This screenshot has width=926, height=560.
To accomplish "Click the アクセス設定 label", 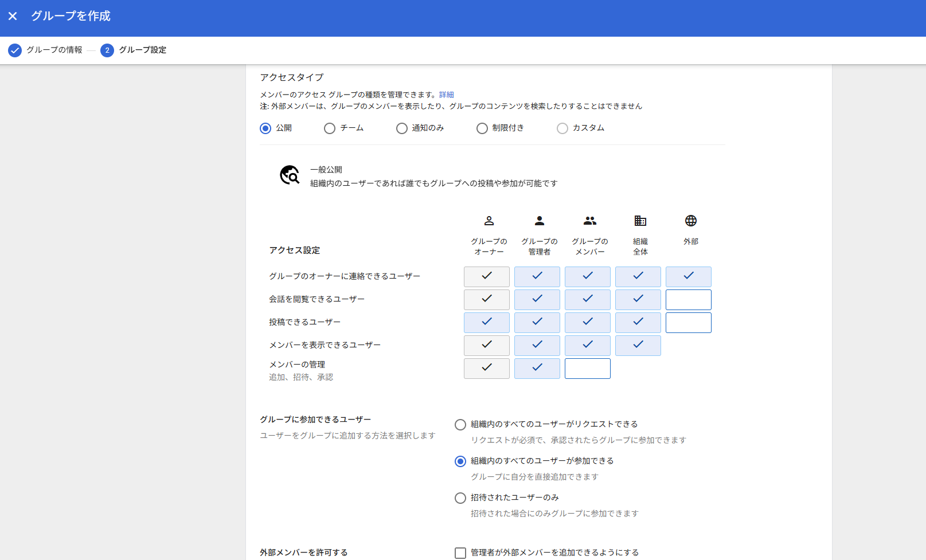I will [x=295, y=250].
